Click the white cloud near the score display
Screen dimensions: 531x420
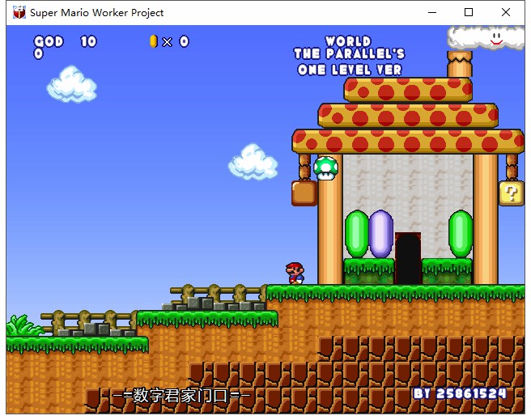tap(72, 84)
